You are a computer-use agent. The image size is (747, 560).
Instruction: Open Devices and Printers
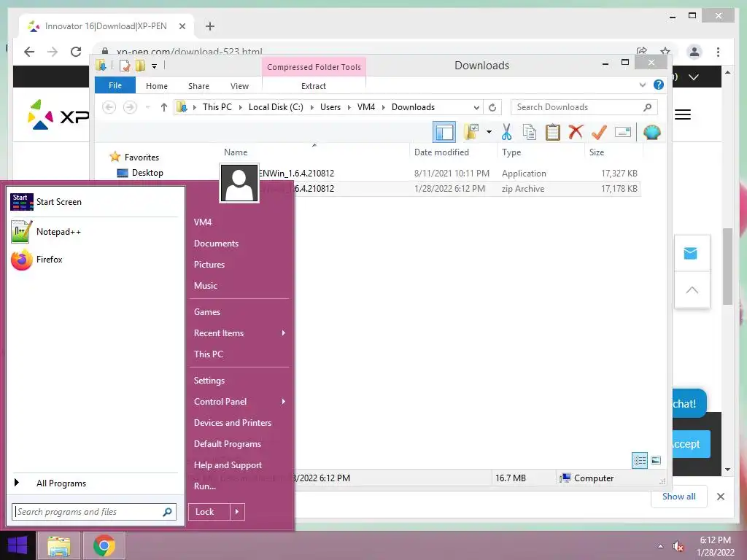pos(233,423)
